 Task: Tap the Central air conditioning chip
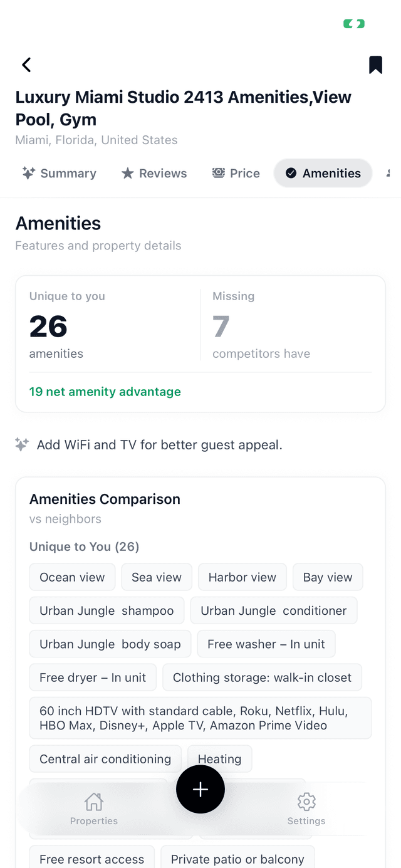click(105, 758)
